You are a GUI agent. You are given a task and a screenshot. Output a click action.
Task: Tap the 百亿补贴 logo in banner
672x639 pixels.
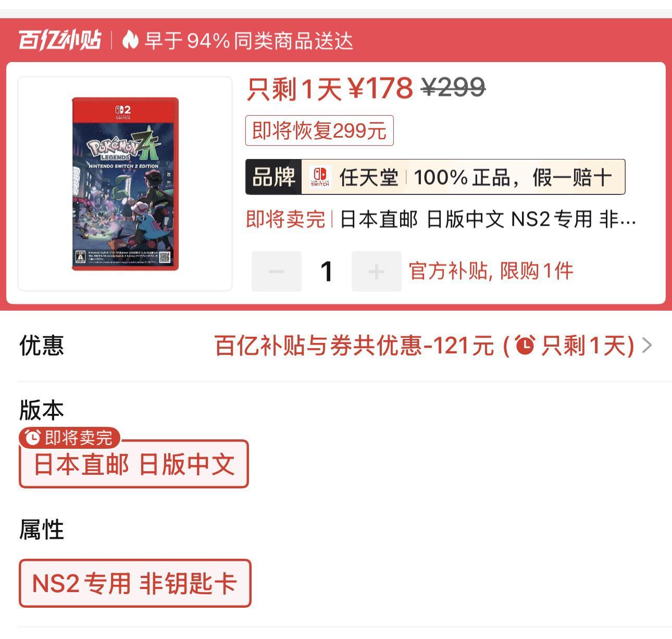59,40
